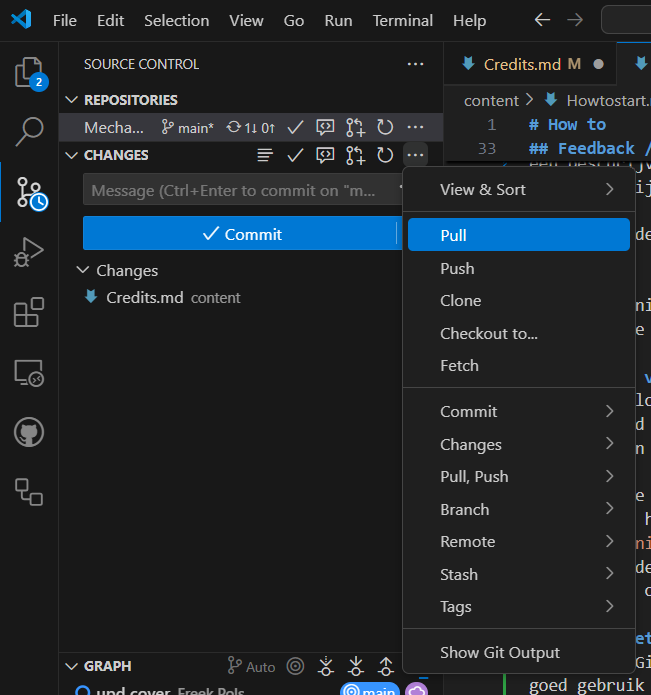Screen dimensions: 651x695
Task: Expand the Commit submenu in context menu
Action: click(519, 412)
